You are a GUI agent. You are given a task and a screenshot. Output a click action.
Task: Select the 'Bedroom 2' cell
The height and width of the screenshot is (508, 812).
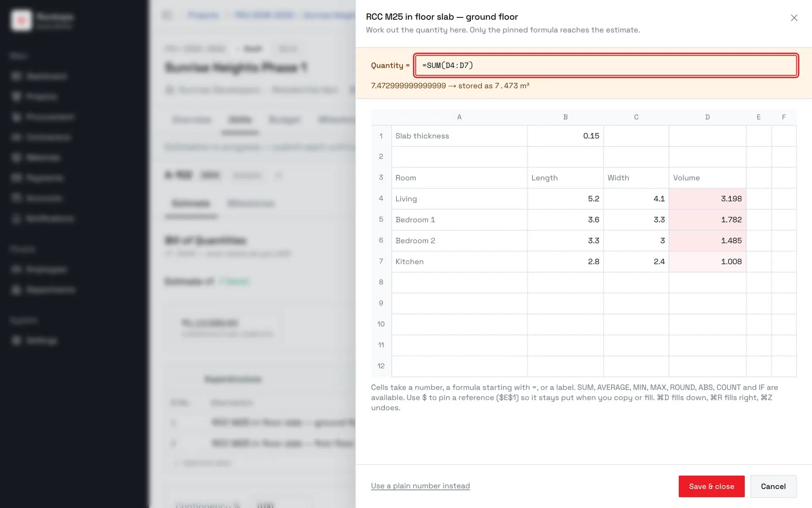click(459, 240)
